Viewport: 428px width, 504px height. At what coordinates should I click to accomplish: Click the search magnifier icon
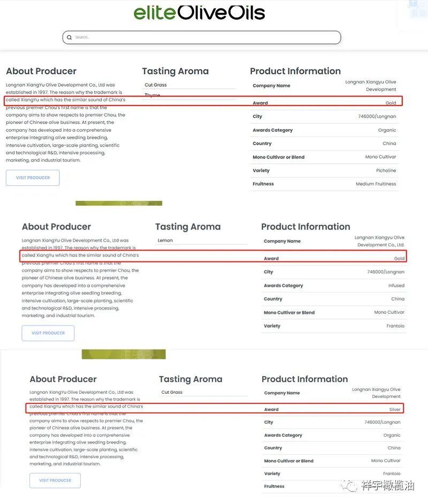[x=69, y=37]
